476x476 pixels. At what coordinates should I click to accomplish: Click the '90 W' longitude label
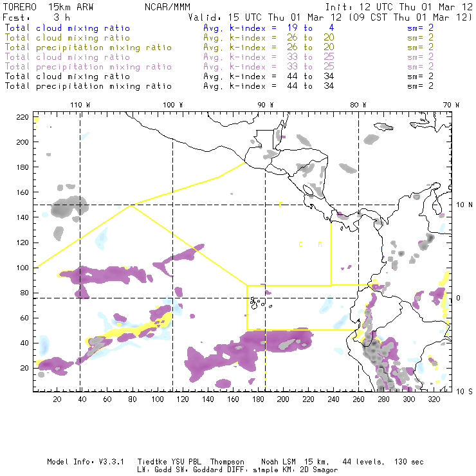click(266, 105)
